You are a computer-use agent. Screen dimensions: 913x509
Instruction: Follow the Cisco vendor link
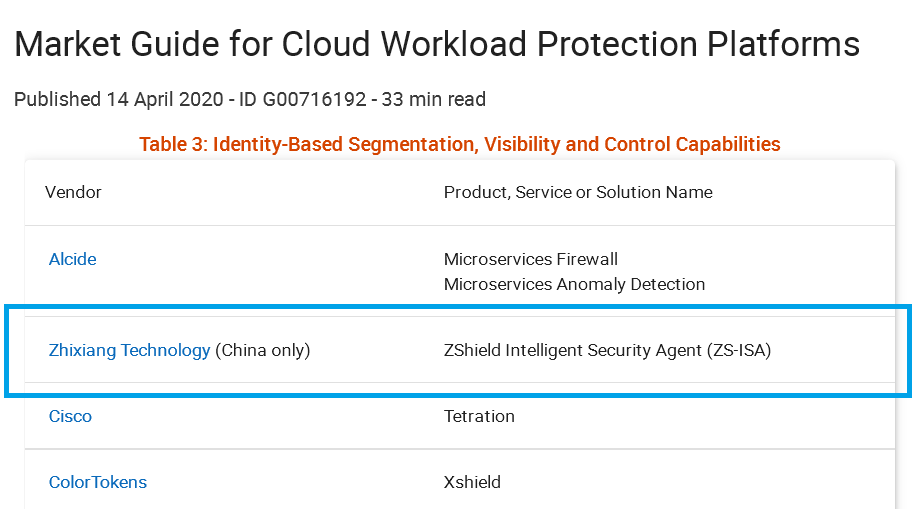coord(70,416)
